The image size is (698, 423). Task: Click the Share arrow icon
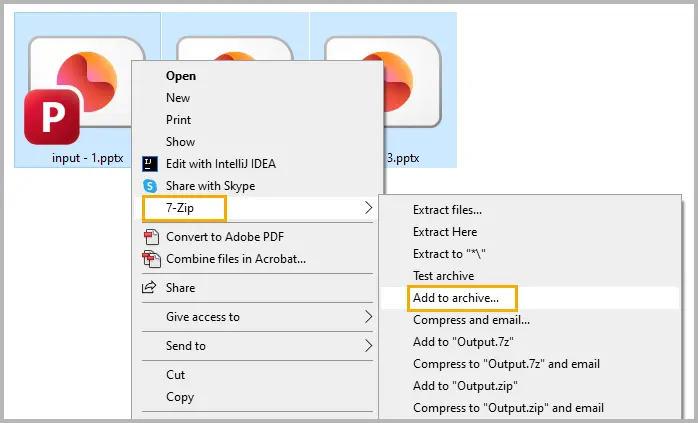coord(150,288)
